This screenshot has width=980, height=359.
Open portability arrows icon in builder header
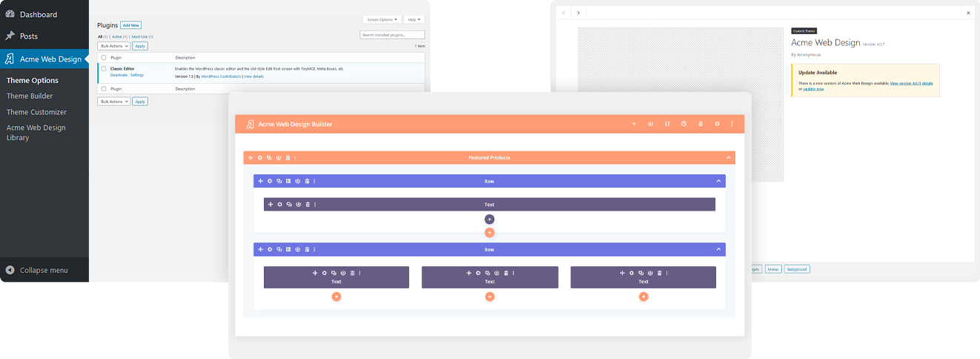[667, 124]
